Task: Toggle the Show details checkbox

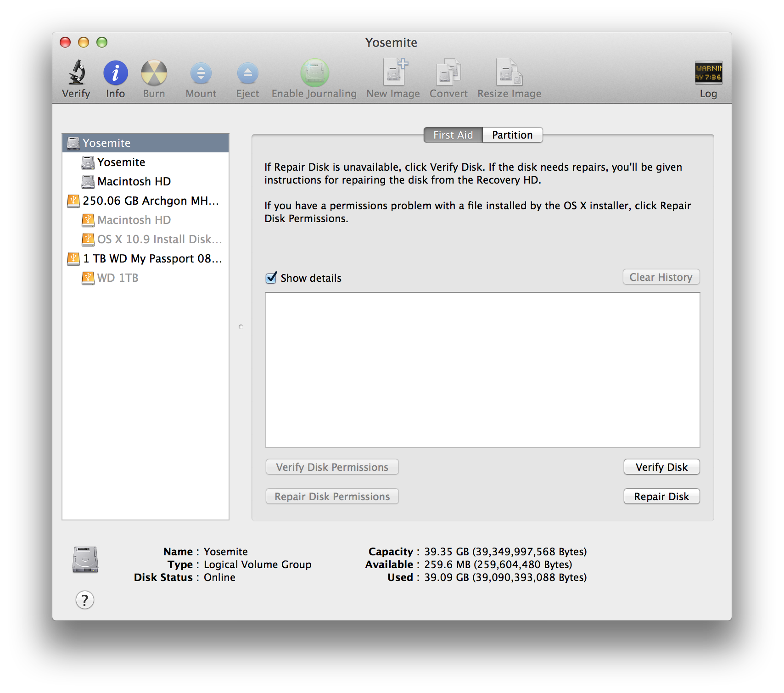Action: pyautogui.click(x=271, y=278)
